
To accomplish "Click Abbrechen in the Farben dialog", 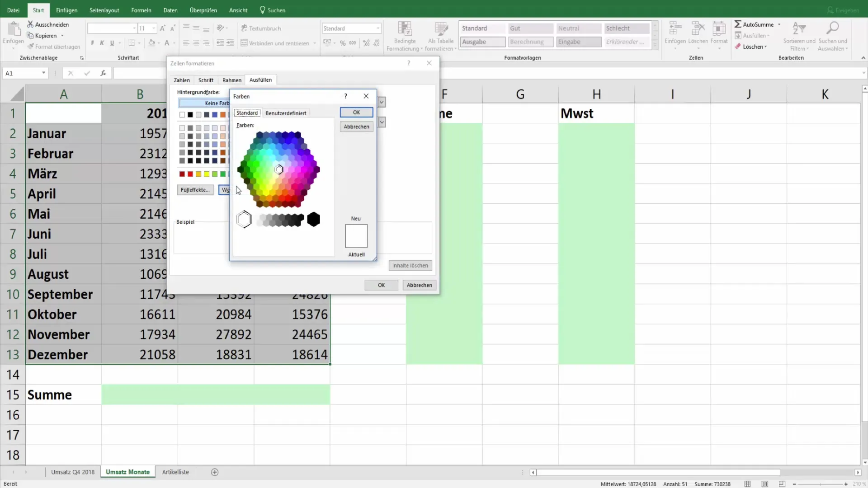I will point(356,127).
